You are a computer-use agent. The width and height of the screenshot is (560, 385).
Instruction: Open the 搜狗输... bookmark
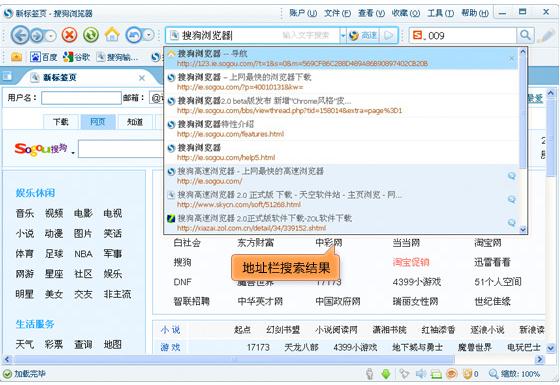(117, 57)
